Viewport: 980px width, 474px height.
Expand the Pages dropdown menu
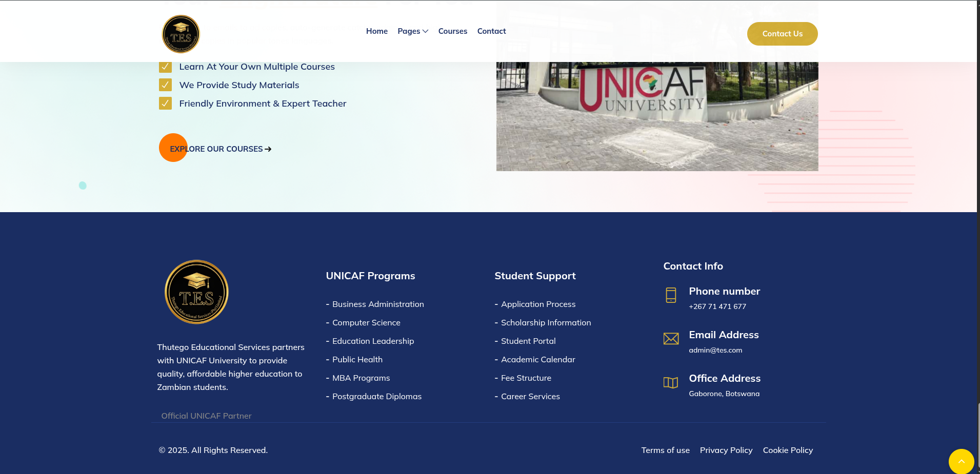tap(413, 31)
